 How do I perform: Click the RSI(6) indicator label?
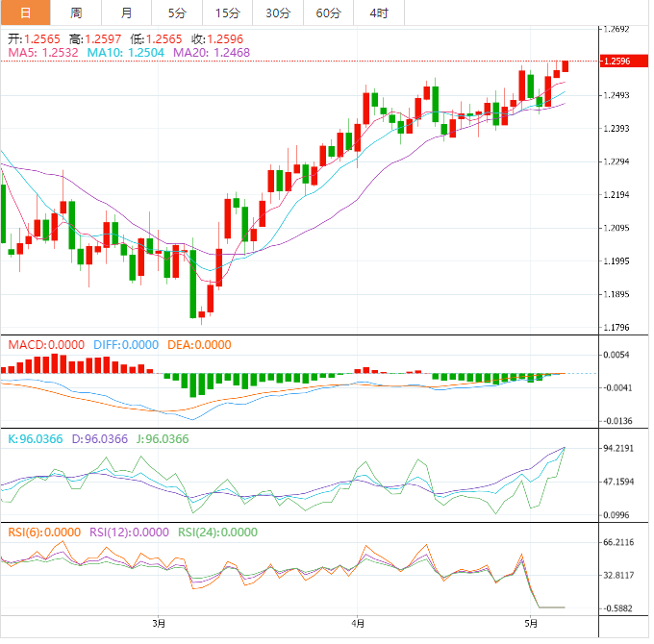point(44,532)
